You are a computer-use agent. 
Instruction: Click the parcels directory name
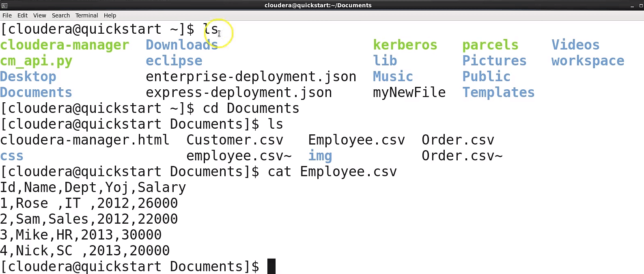tap(490, 45)
